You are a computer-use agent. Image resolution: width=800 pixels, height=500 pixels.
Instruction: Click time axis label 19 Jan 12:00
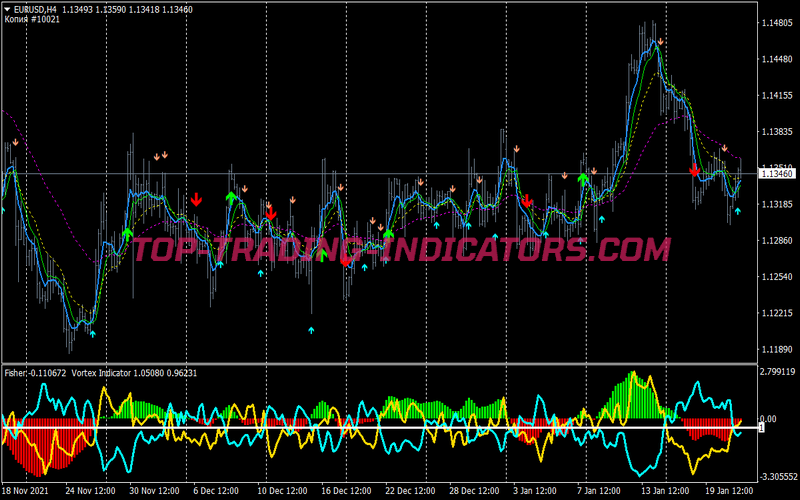point(731,491)
